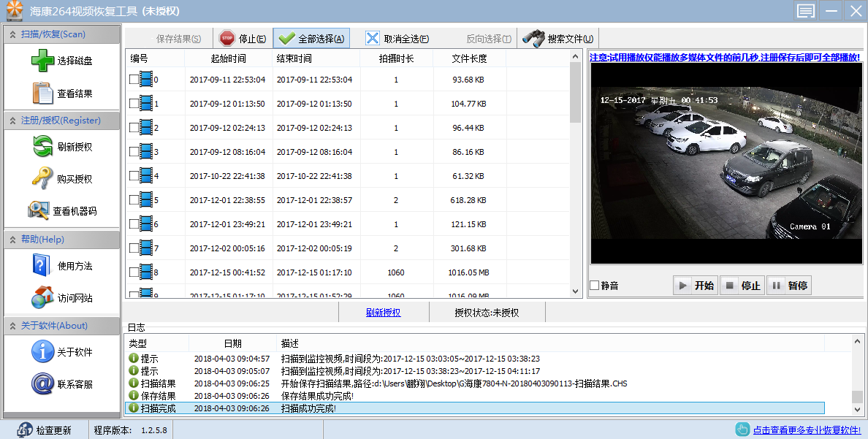Open 点击查看更多专业恢复软件 link
This screenshot has height=439, width=868.
pyautogui.click(x=807, y=430)
